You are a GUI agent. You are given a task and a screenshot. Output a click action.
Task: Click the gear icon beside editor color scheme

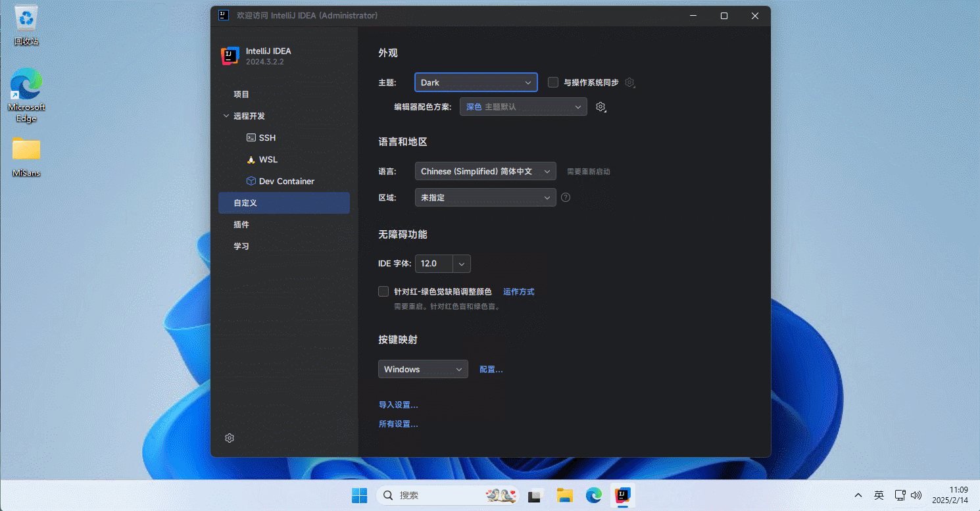[600, 107]
